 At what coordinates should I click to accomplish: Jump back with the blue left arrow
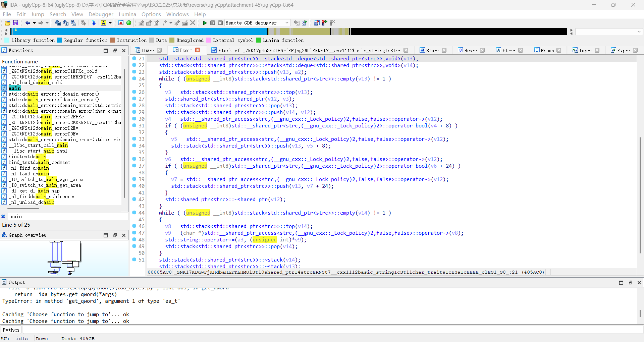[x=28, y=23]
